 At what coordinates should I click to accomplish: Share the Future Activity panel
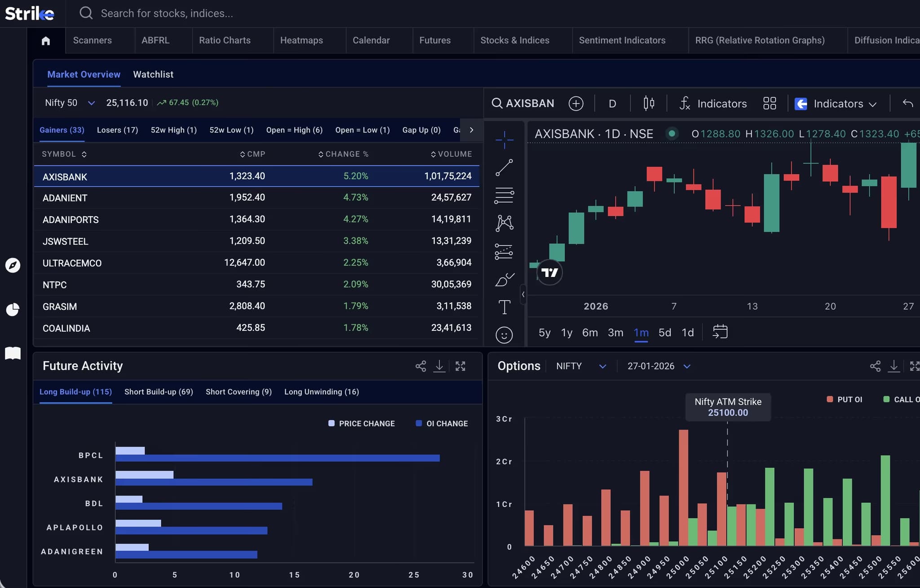coord(420,366)
